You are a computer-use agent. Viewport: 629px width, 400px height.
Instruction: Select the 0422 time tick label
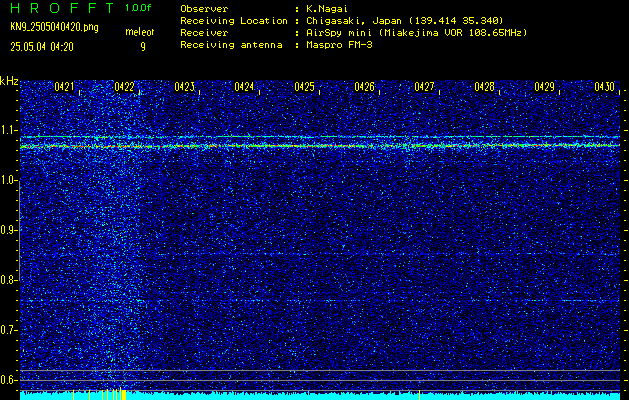click(124, 86)
